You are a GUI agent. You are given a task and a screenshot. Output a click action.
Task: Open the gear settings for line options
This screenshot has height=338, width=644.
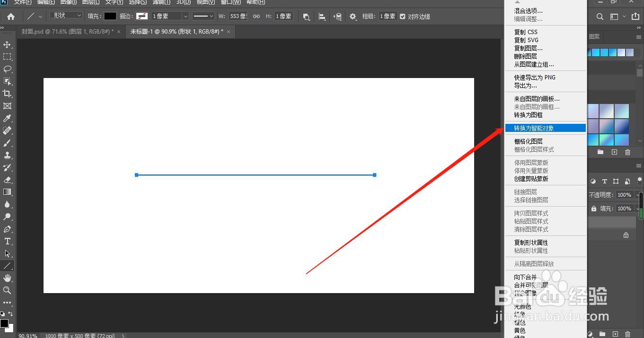[353, 17]
